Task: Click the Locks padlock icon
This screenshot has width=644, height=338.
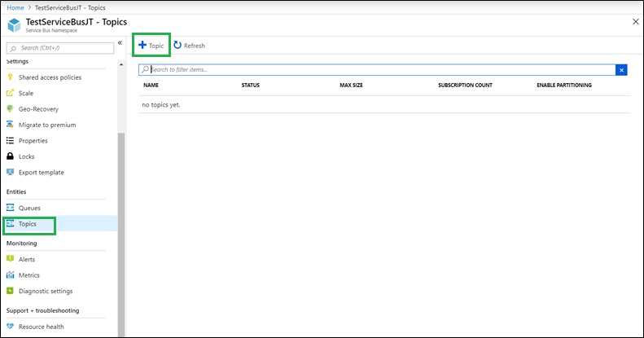Action: (x=11, y=156)
